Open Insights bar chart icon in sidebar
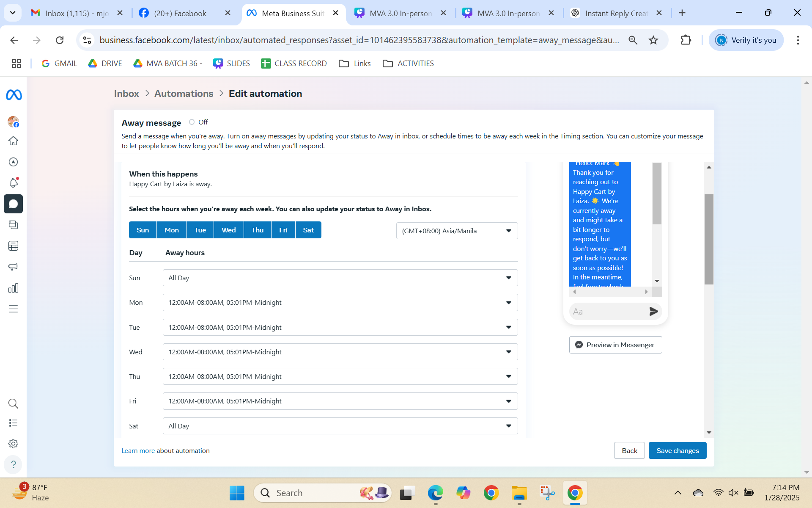 point(13,288)
